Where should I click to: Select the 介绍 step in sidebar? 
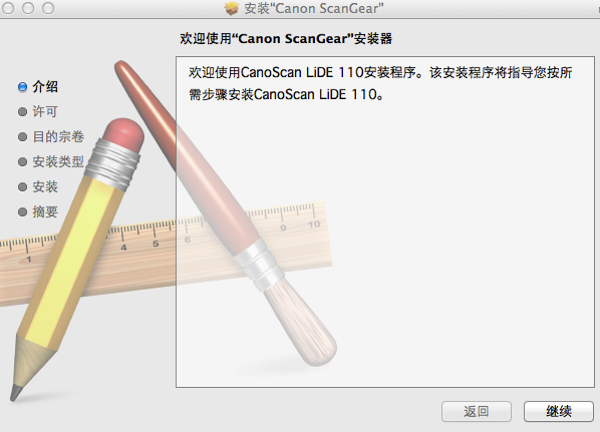tap(45, 87)
